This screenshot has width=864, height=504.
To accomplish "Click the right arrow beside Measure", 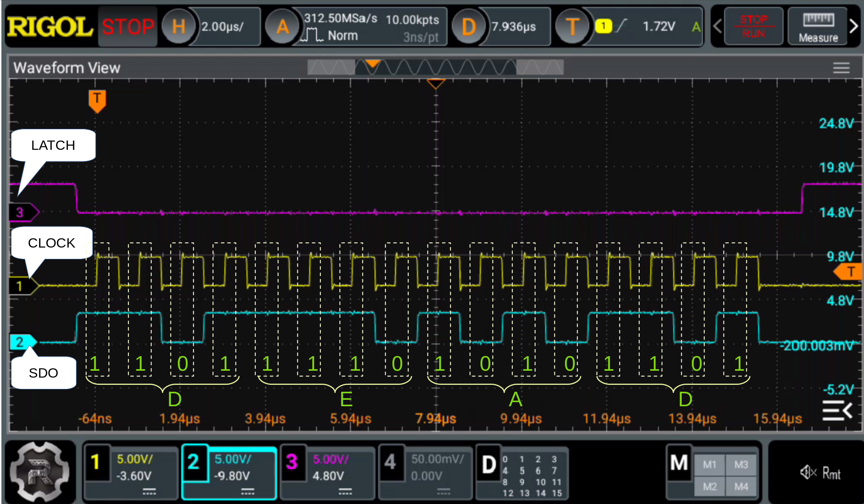I will click(853, 27).
